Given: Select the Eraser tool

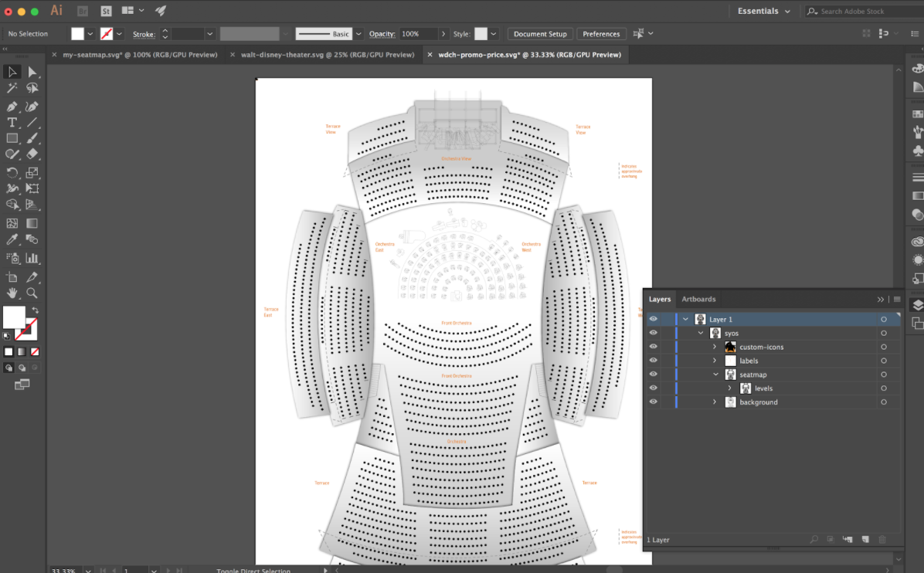Looking at the screenshot, I should (x=32, y=154).
